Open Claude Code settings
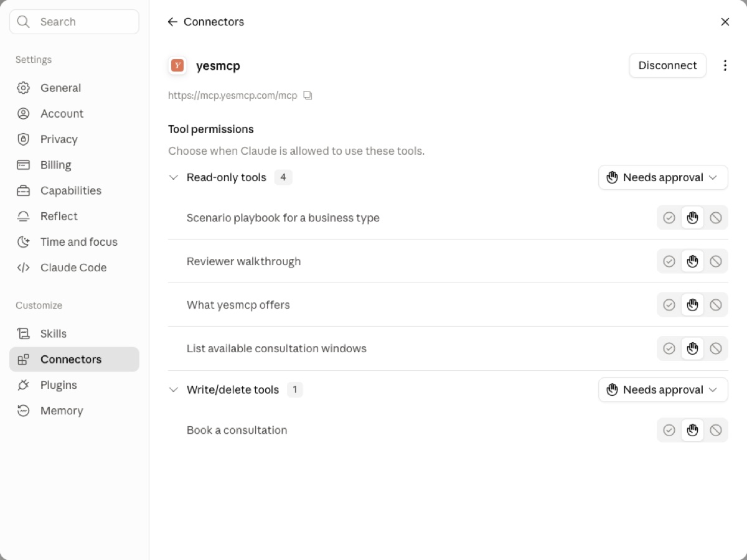 (x=74, y=268)
